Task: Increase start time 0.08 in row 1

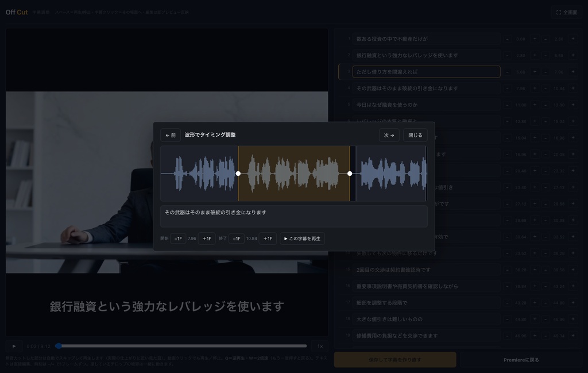Action: (535, 39)
